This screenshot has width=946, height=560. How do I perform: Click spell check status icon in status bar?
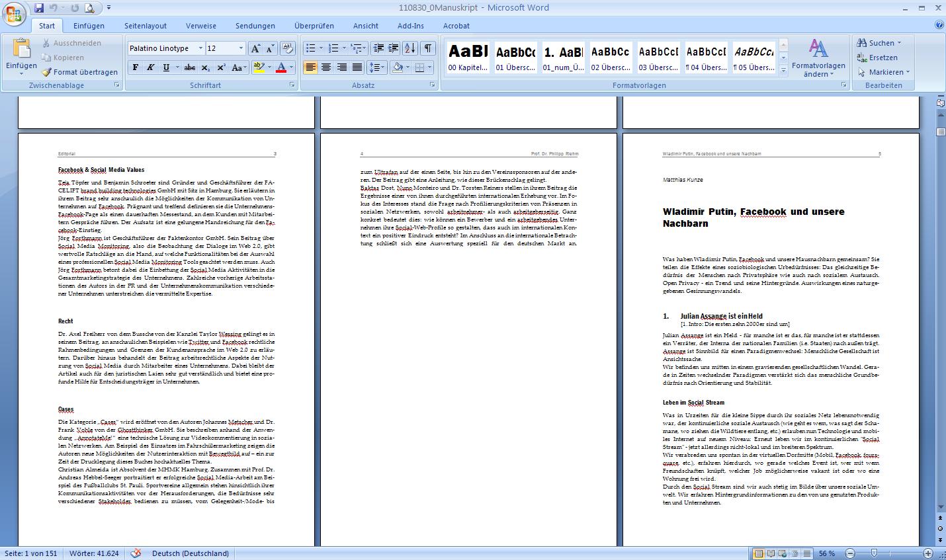pos(136,553)
